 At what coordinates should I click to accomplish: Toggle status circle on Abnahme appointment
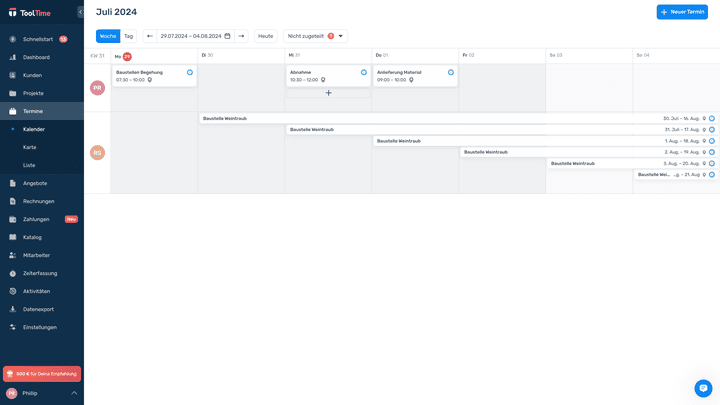[364, 72]
